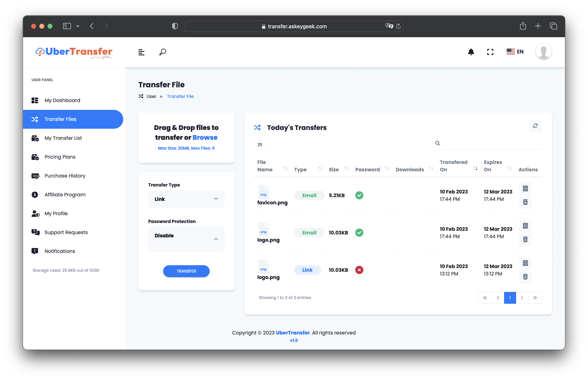Collapse the sidebar with the hamburger icon
The image size is (588, 380).
(x=141, y=52)
